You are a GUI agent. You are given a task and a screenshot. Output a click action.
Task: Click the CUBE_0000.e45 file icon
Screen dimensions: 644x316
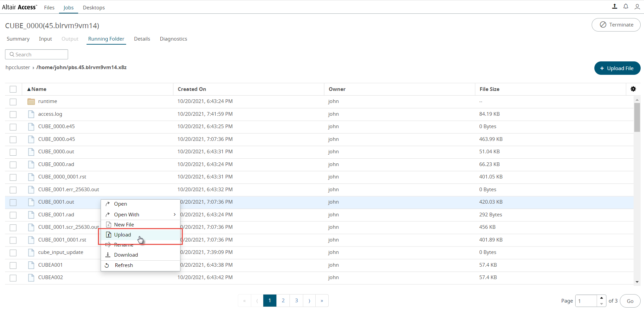[31, 126]
